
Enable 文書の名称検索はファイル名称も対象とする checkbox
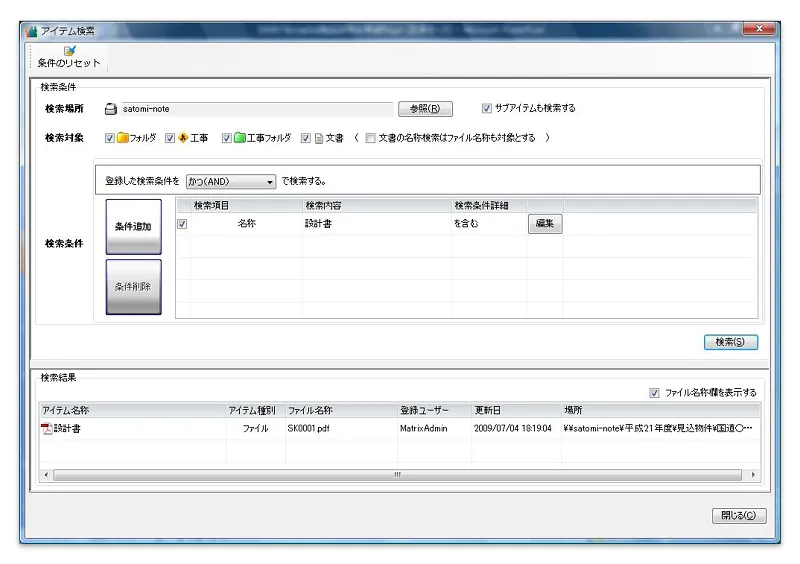tap(371, 138)
